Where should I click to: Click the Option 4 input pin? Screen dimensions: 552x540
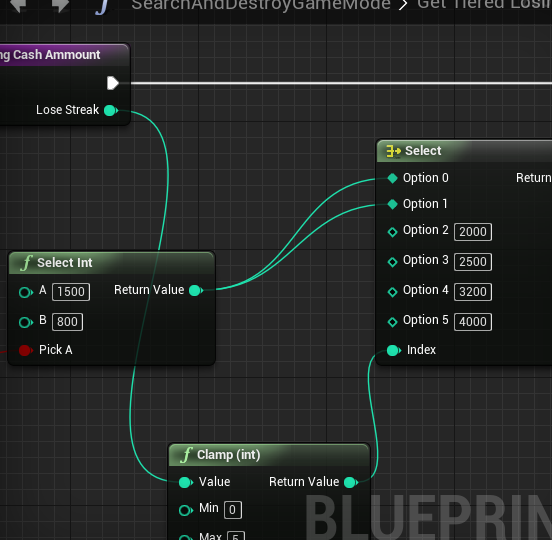point(392,292)
